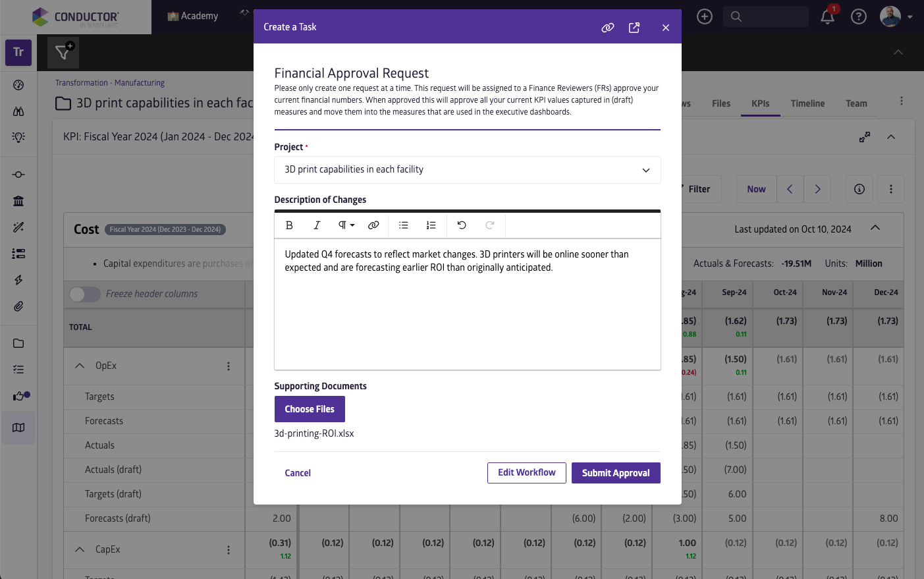Toggle Freeze header columns switch
924x579 pixels.
pyautogui.click(x=84, y=294)
